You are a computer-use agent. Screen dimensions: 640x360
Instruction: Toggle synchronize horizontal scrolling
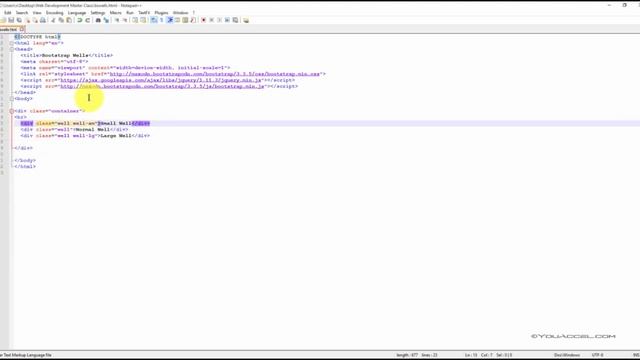(x=143, y=20)
